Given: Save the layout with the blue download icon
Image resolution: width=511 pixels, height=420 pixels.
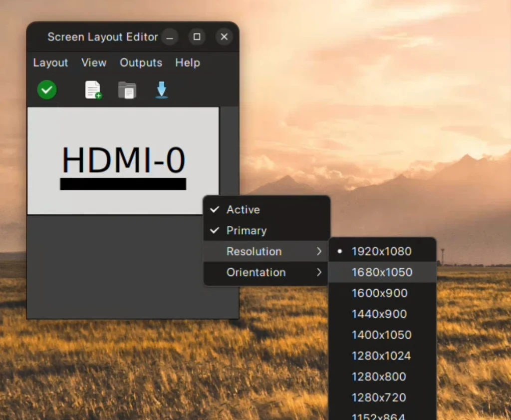Looking at the screenshot, I should [x=161, y=90].
